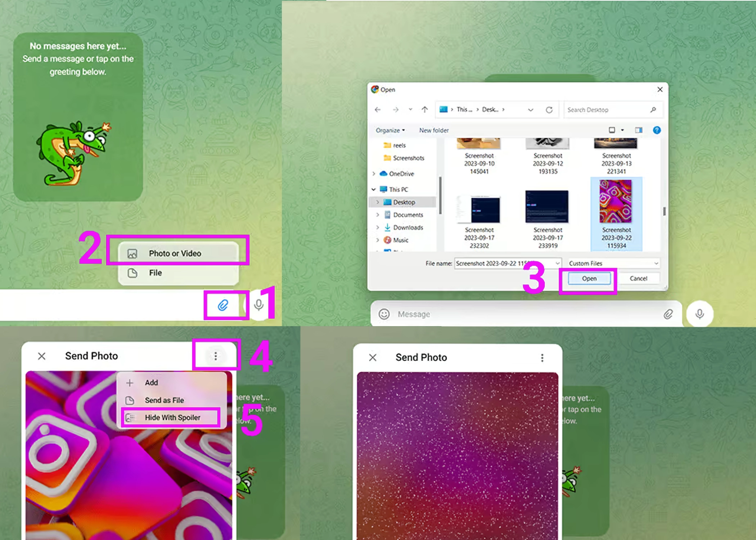The height and width of the screenshot is (540, 756).
Task: Click New folder in the dialog toolbar
Action: [434, 130]
